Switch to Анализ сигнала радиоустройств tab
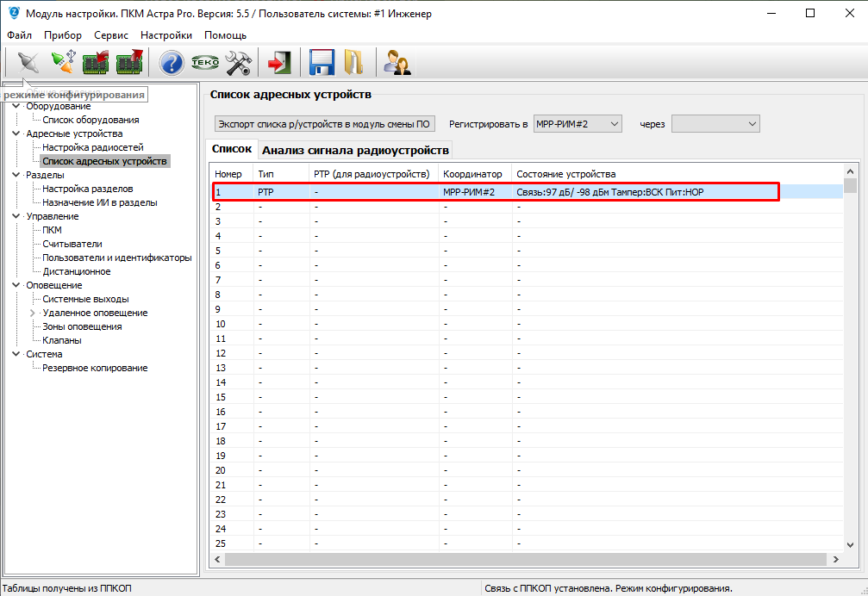This screenshot has width=868, height=596. tap(355, 150)
